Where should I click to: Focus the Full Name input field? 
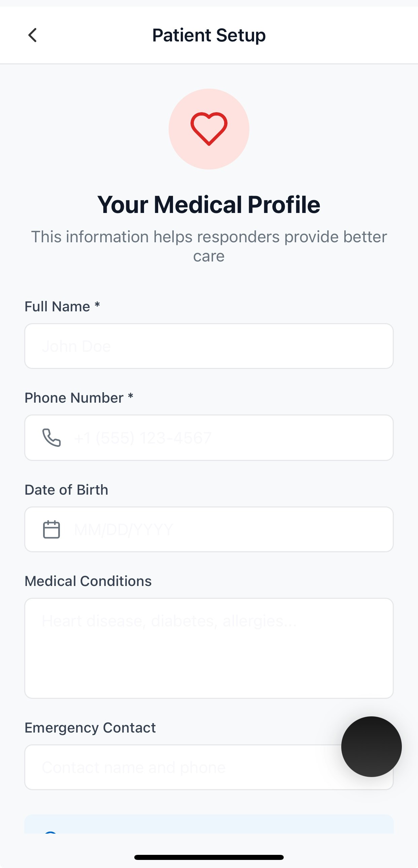209,346
